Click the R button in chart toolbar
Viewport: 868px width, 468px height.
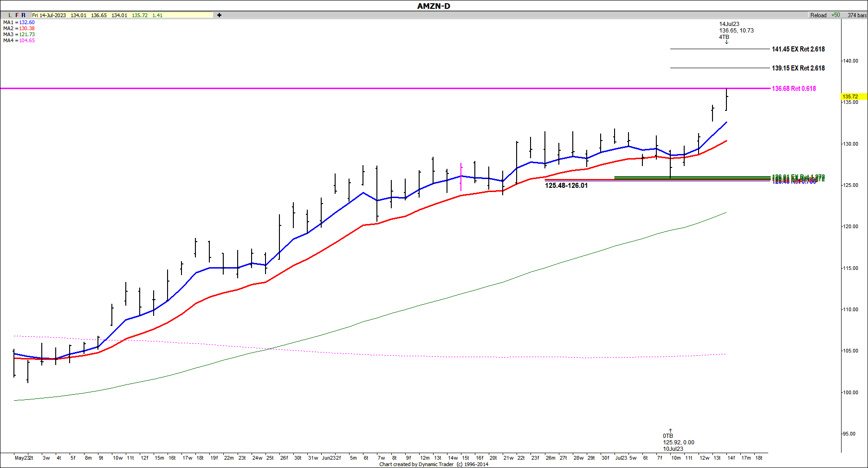[x=24, y=15]
